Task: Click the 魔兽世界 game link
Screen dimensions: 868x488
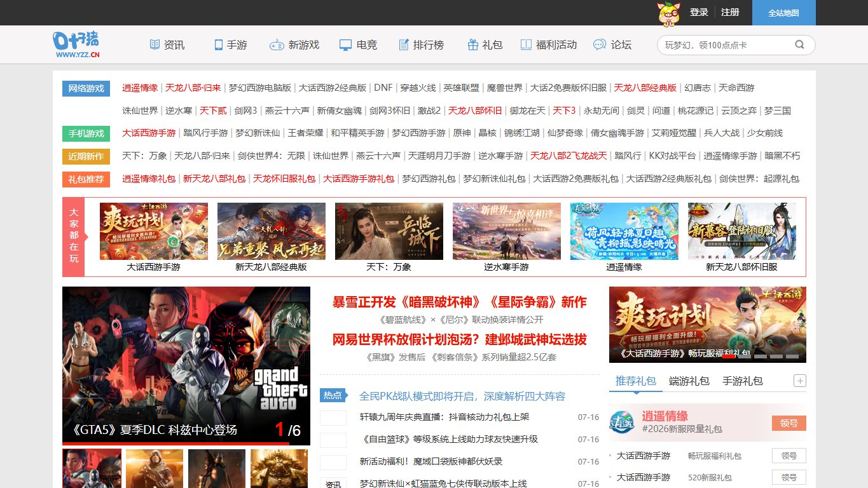Action: click(505, 88)
